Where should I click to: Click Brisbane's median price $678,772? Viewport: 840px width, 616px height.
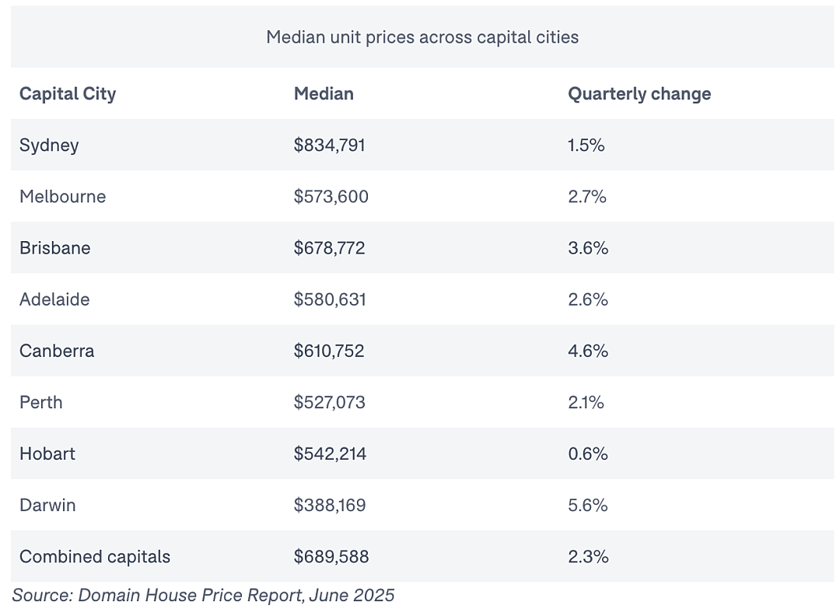330,248
